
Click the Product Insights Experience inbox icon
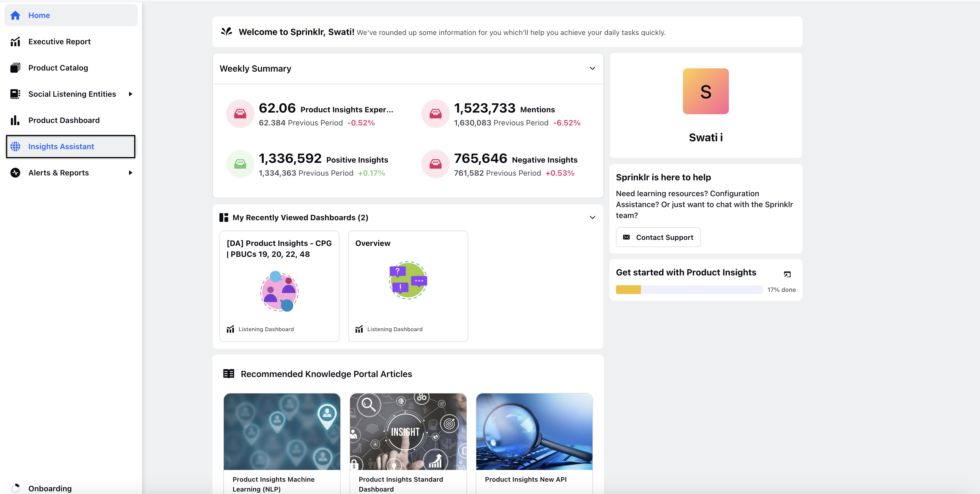point(240,113)
